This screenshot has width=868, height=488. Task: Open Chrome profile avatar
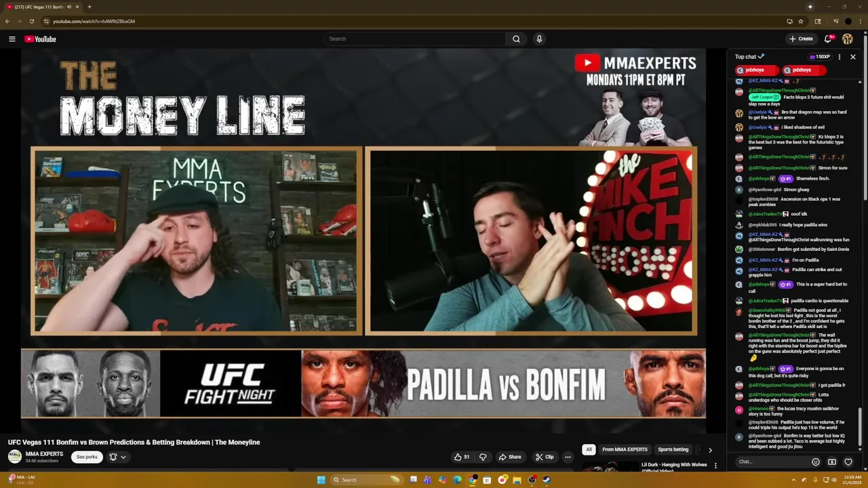pyautogui.click(x=848, y=21)
